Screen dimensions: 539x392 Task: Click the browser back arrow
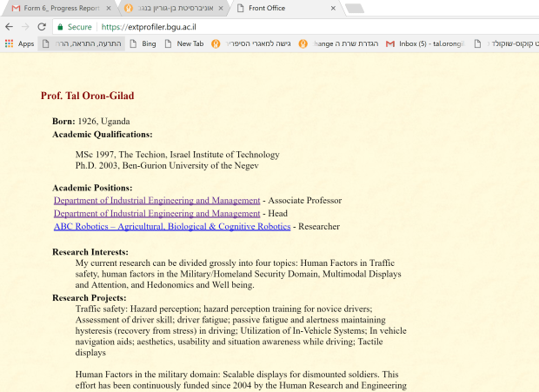[x=10, y=27]
